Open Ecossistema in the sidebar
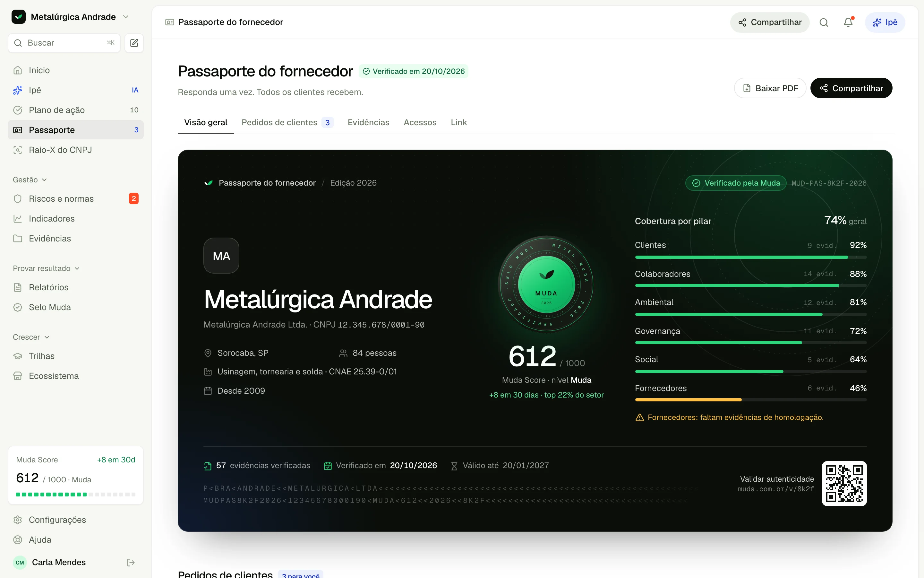 [76, 376]
